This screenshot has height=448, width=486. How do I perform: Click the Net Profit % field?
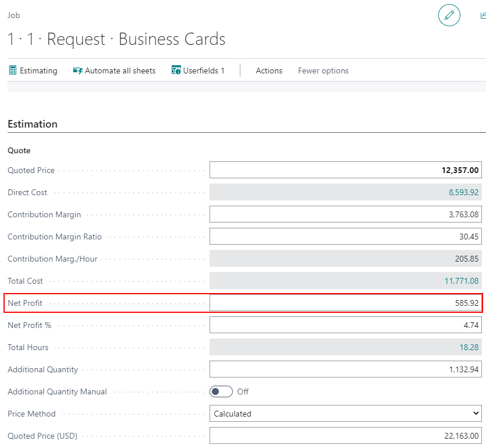[x=346, y=325]
